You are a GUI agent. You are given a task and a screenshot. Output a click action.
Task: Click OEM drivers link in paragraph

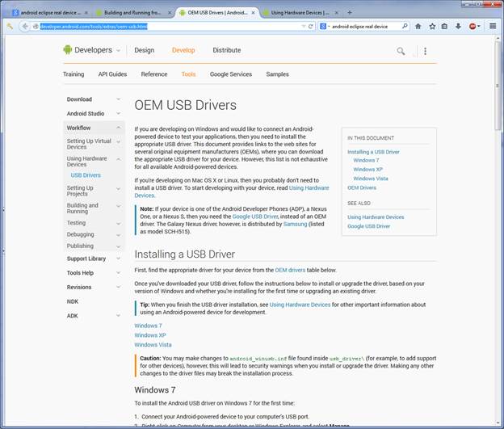point(290,270)
